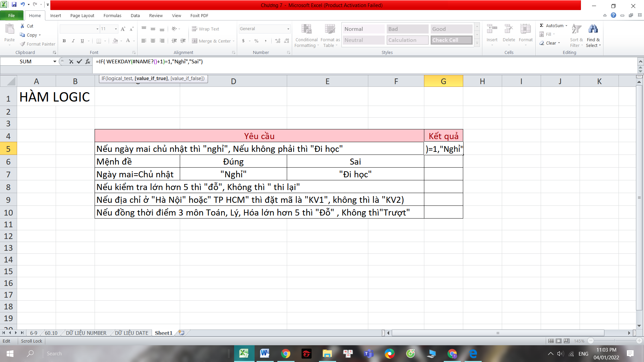Click the Save icon in Quick Access toolbar
This screenshot has width=644, height=362.
click(14, 5)
